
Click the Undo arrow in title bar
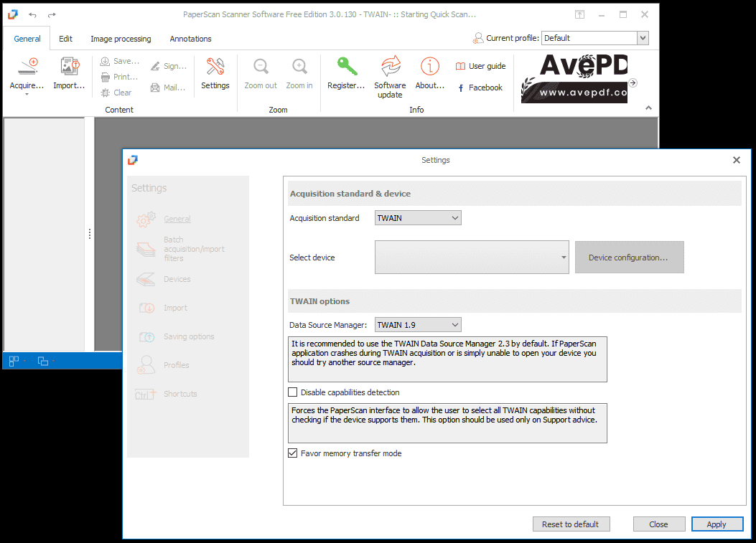point(32,15)
